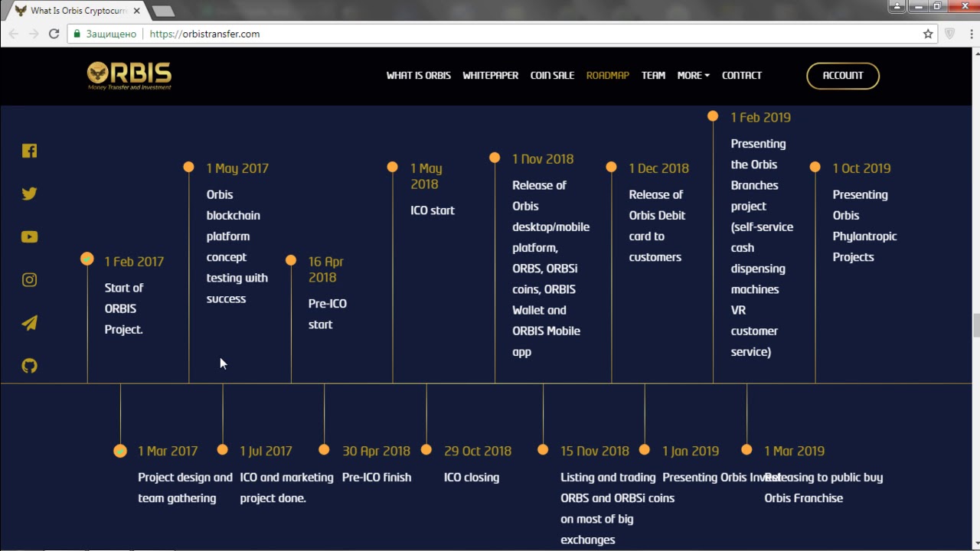
Task: Select the 1 Feb 2017 timeline marker
Action: (x=87, y=259)
